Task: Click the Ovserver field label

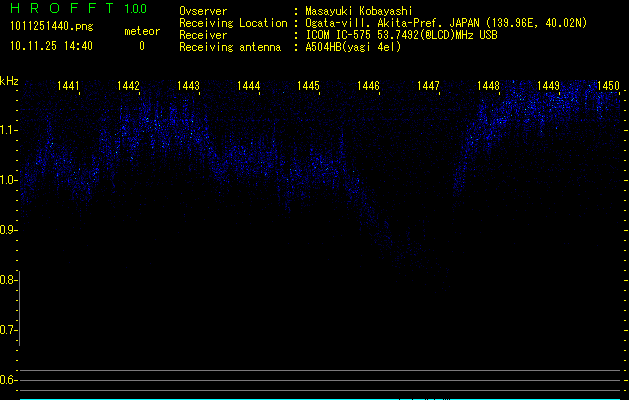Action: tap(203, 11)
